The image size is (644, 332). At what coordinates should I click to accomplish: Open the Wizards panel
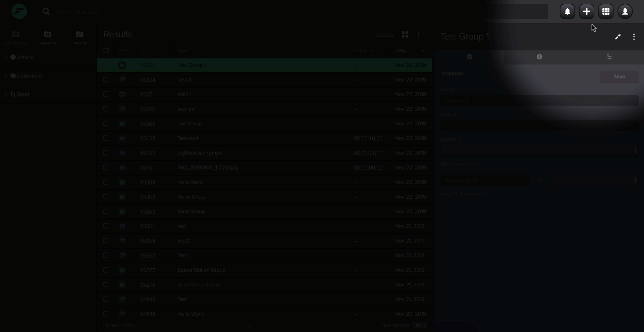[x=79, y=37]
